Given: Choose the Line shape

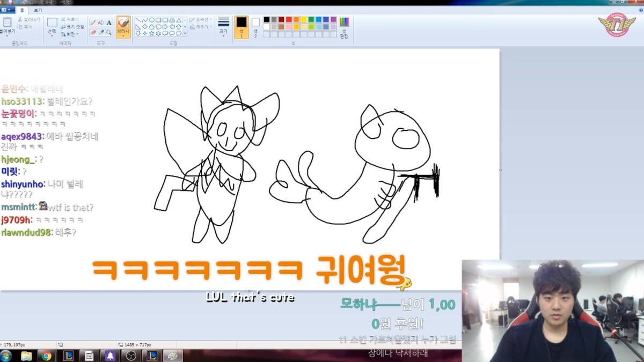Looking at the screenshot, I should pos(138,20).
